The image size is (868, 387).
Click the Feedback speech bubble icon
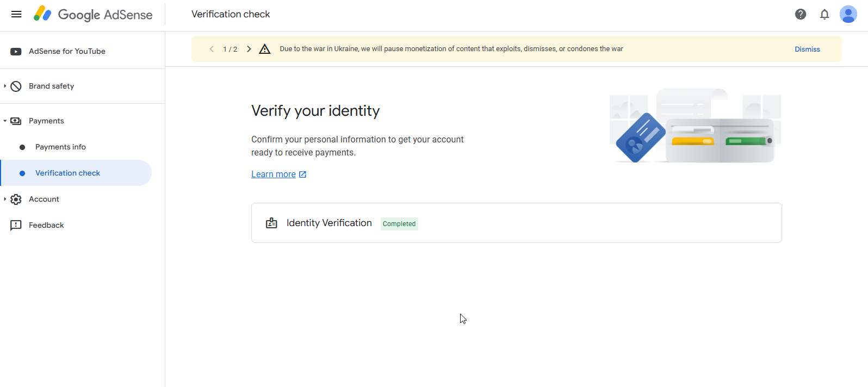(16, 226)
